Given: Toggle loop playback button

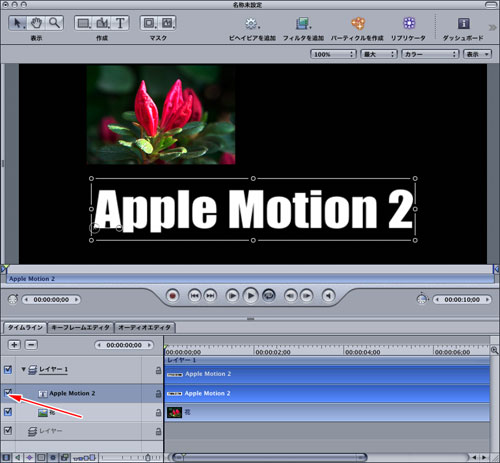Looking at the screenshot, I should pos(269,296).
